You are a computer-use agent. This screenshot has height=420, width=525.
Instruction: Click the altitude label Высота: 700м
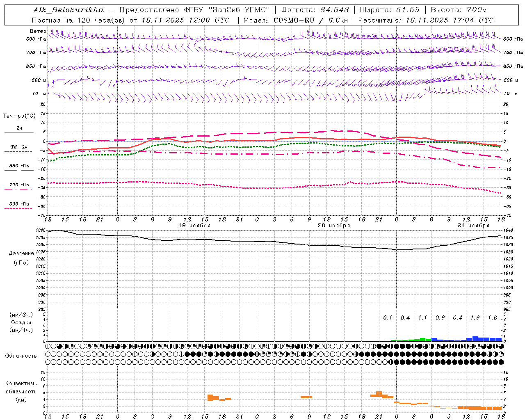pyautogui.click(x=459, y=10)
